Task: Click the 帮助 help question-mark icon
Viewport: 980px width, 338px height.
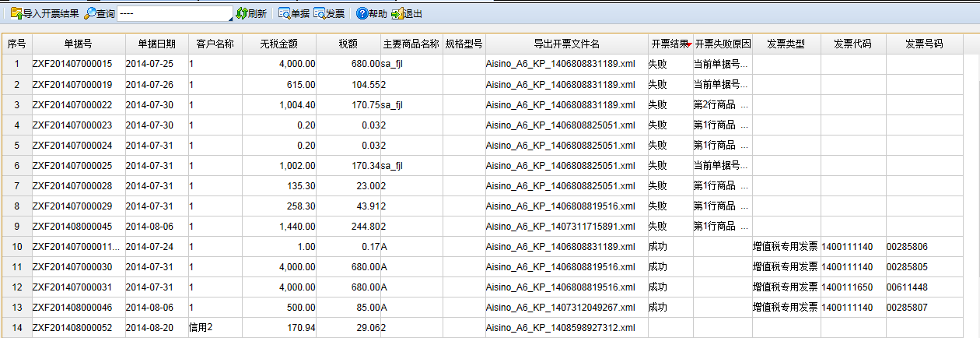Action: click(362, 13)
